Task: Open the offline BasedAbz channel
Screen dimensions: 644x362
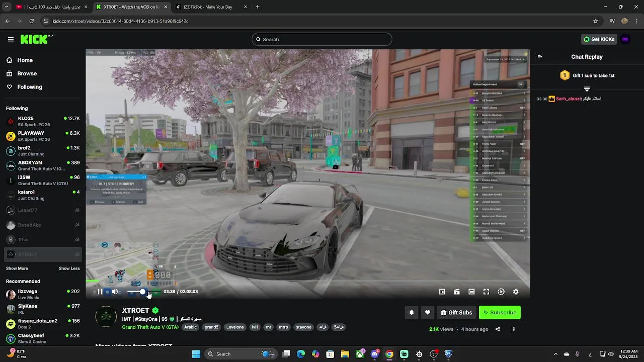Action: pos(43,225)
